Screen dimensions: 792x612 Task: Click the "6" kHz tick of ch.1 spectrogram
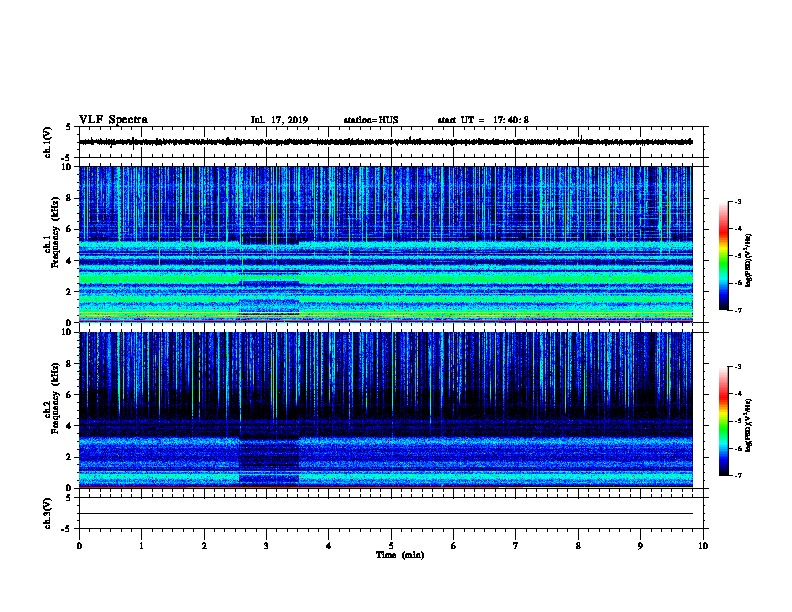70,229
